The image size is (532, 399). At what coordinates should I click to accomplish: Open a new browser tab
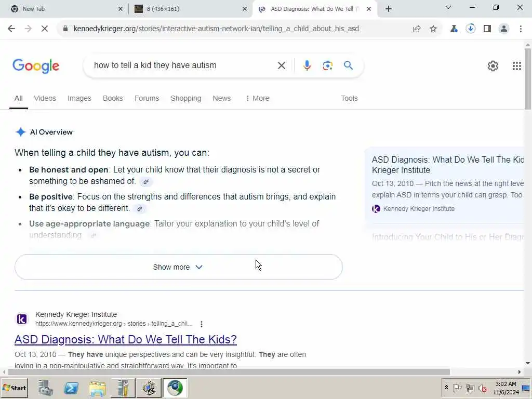coord(389,9)
